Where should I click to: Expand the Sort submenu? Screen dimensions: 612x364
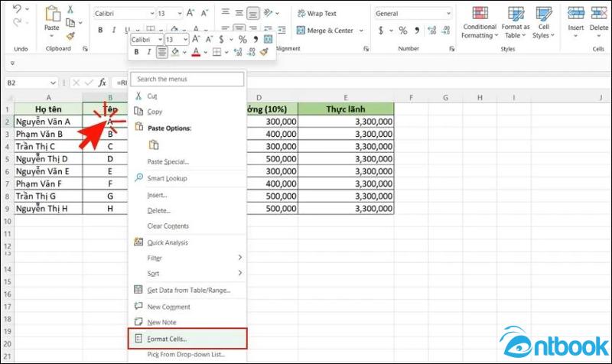tap(187, 274)
